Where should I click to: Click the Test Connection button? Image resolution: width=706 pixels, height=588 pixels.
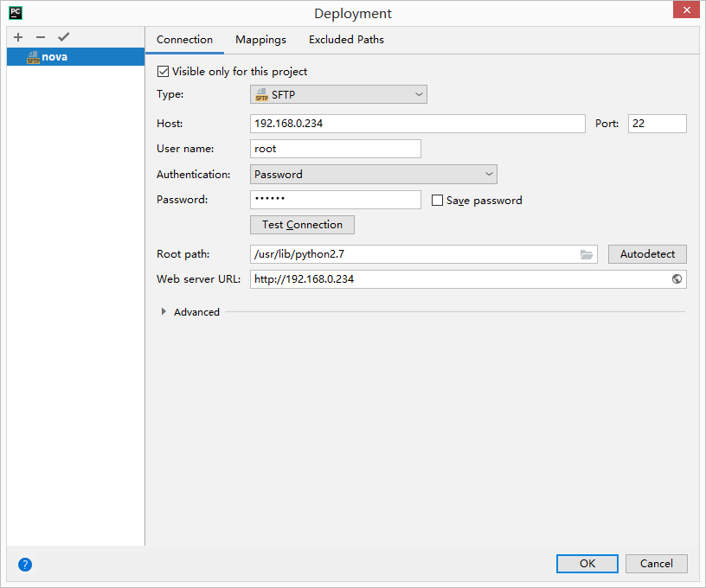point(302,225)
